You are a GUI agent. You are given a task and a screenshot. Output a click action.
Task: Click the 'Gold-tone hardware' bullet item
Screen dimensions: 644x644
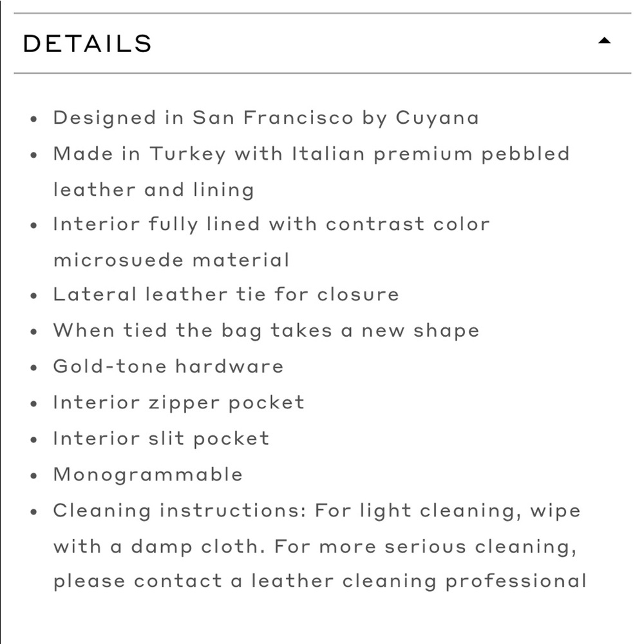168,366
